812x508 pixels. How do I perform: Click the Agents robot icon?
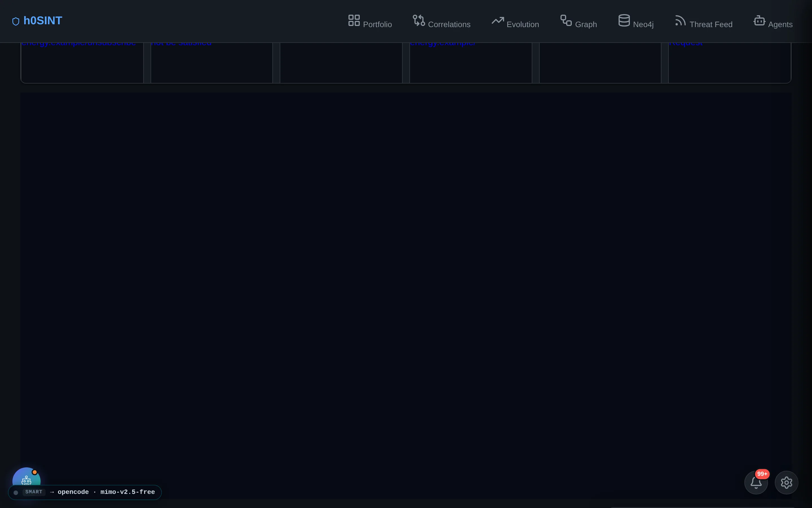click(x=759, y=20)
